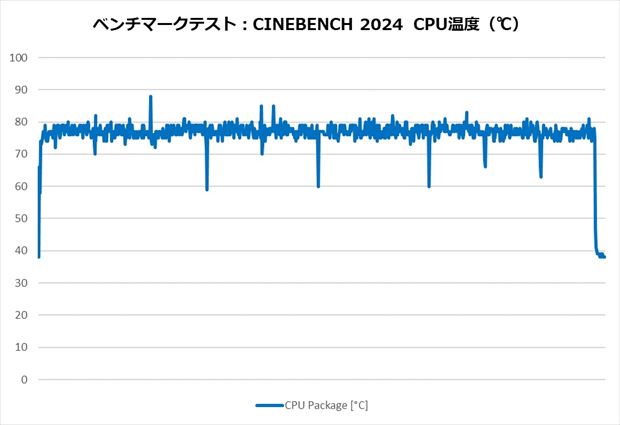Select the 40 y-axis label
Viewport: 620px width, 425px height.
(x=20, y=251)
